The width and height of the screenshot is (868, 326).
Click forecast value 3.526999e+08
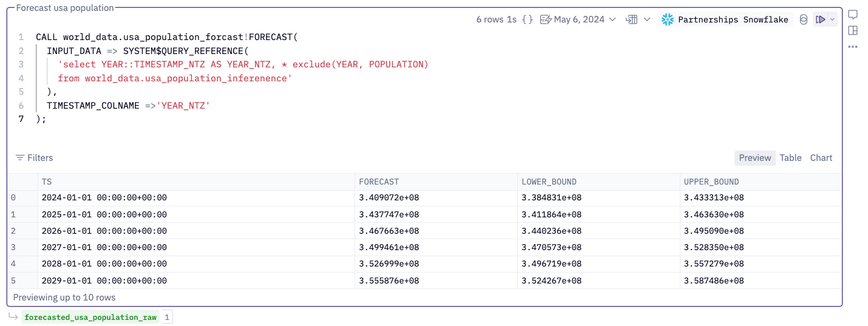click(388, 263)
